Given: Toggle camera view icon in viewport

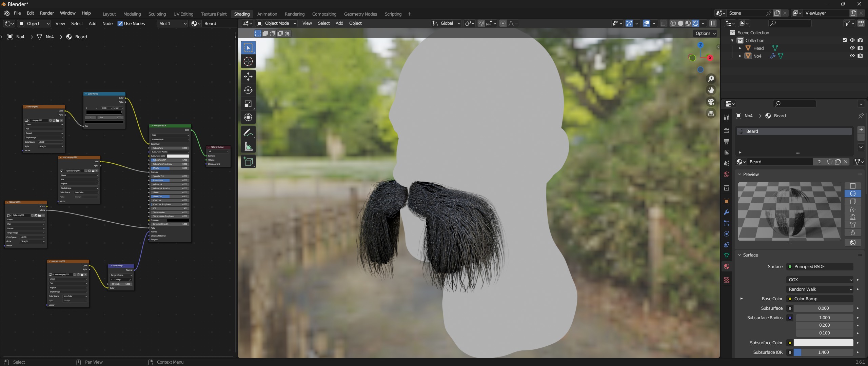Looking at the screenshot, I should pos(711,102).
